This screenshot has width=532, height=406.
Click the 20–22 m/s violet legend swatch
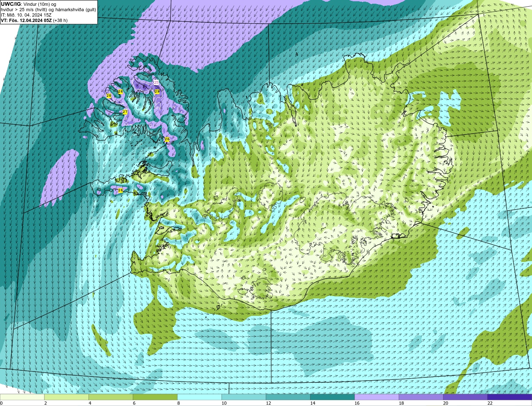pyautogui.click(x=465, y=397)
